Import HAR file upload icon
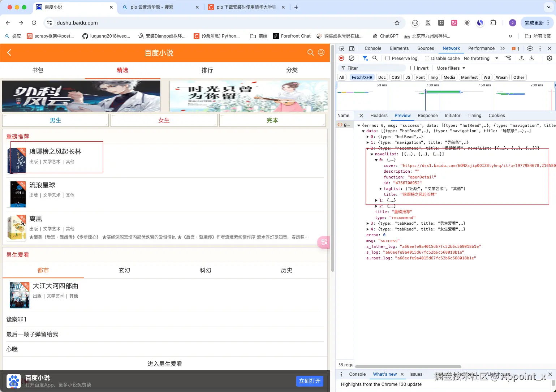 [x=522, y=58]
